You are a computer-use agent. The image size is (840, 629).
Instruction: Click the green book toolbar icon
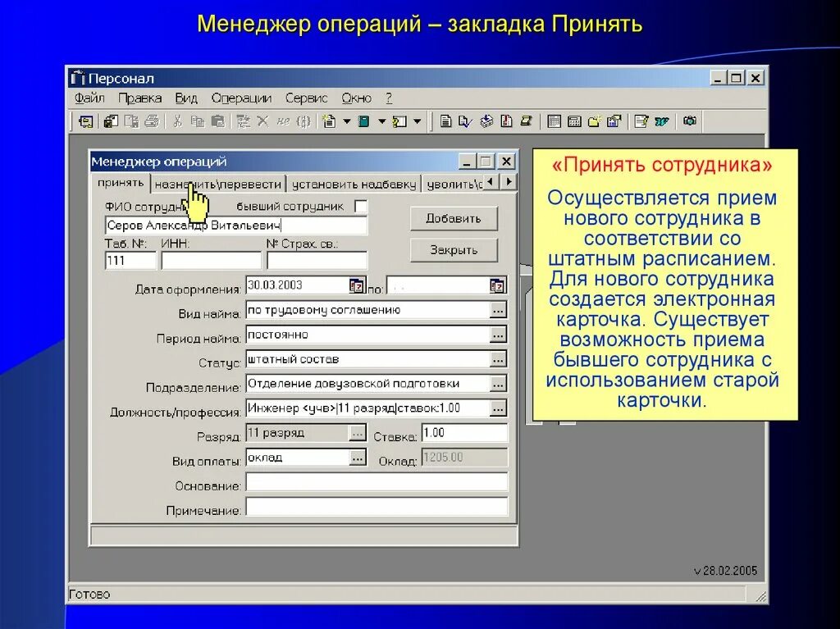364,121
